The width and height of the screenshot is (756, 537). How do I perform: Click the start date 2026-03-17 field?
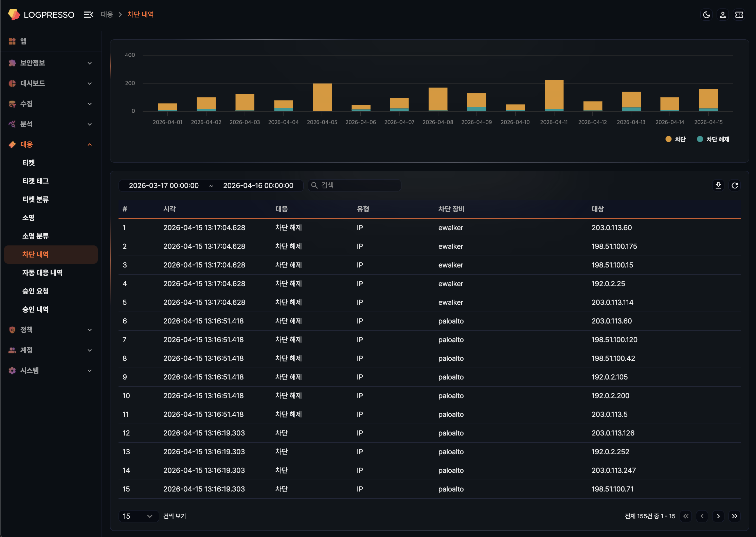164,185
